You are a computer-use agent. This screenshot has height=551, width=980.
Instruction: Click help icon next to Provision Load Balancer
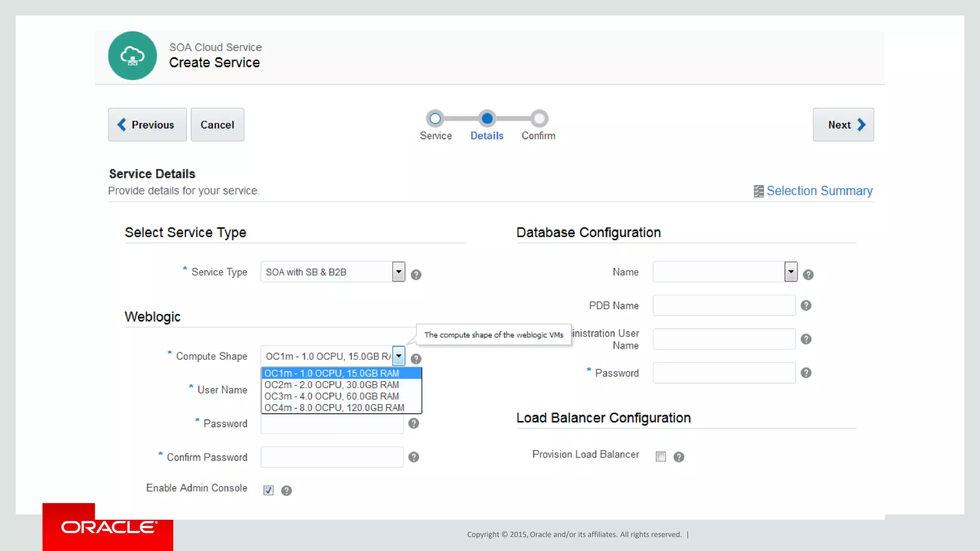coord(679,457)
